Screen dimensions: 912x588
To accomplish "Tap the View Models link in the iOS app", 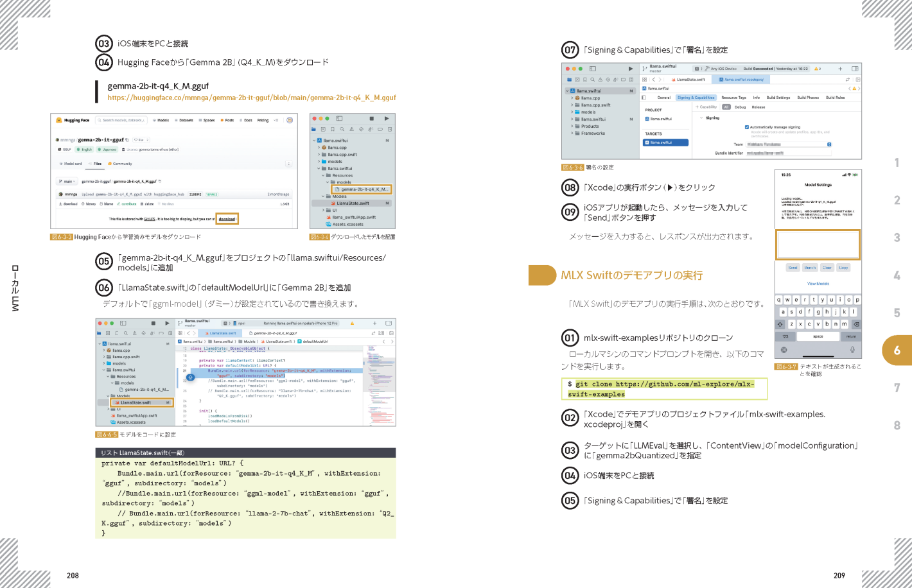I will click(818, 283).
